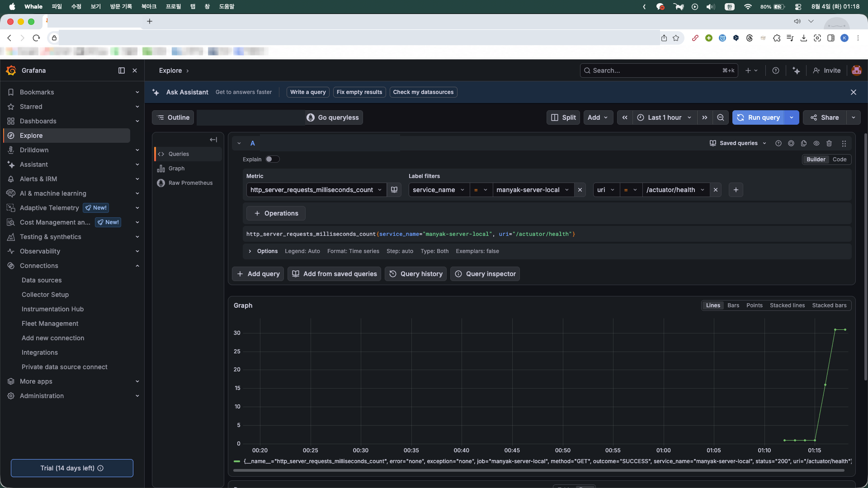Open the /actuator/health value dropdown
868x488 pixels.
[x=676, y=190]
